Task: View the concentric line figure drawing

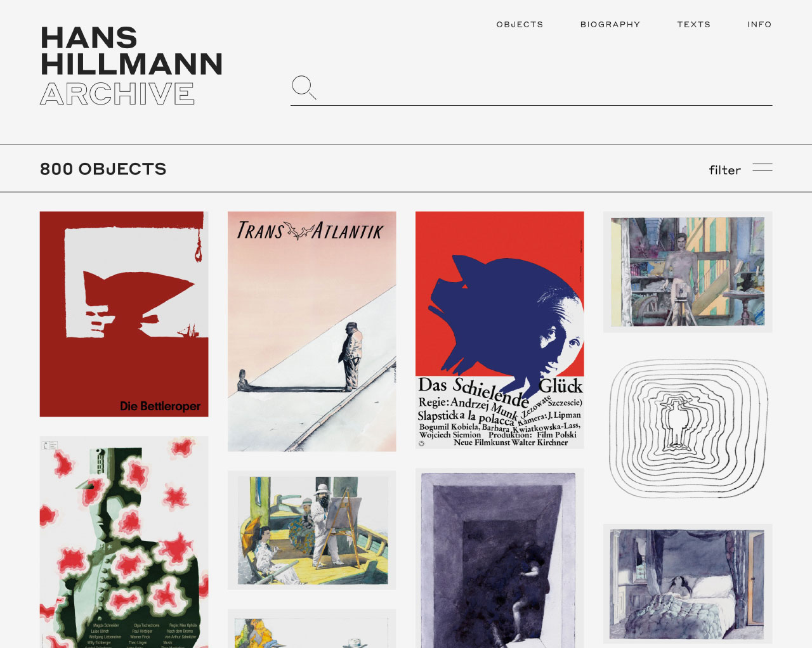Action: pyautogui.click(x=688, y=428)
